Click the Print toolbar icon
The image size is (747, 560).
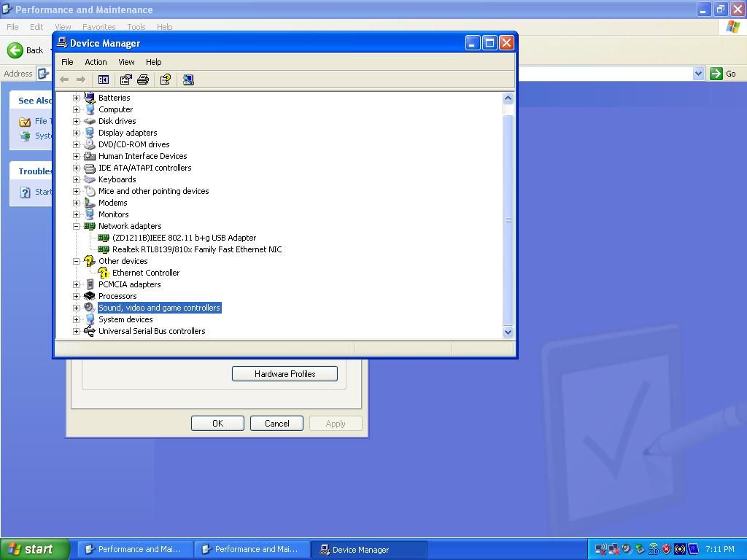[143, 79]
